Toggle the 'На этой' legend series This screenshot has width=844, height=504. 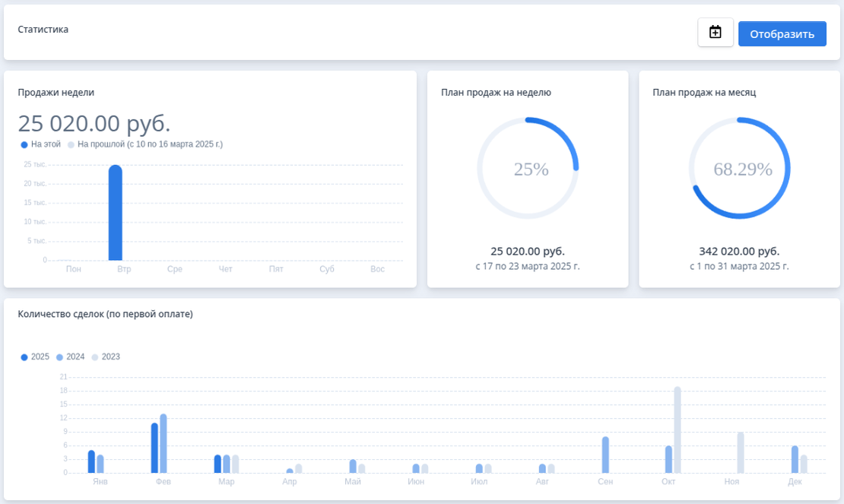(41, 144)
